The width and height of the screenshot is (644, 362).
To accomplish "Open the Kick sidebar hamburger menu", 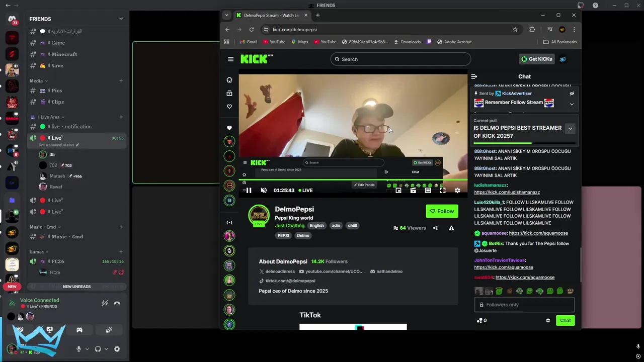I will pos(230,59).
